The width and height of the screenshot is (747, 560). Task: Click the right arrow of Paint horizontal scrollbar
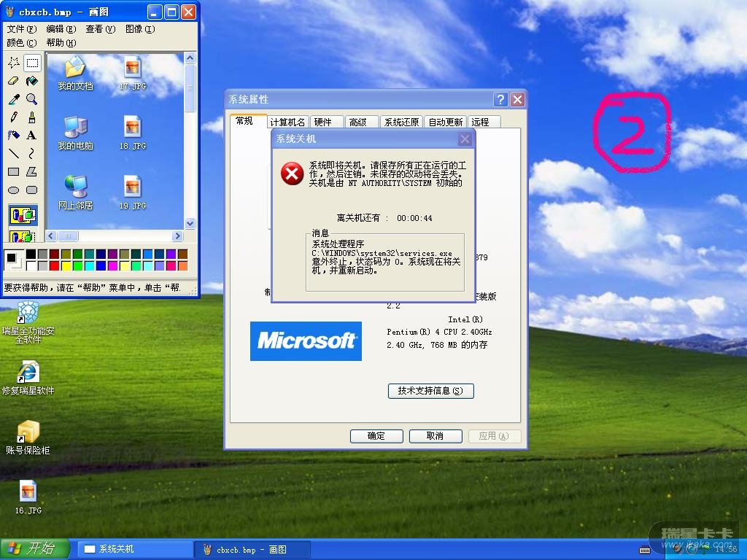pyautogui.click(x=178, y=236)
